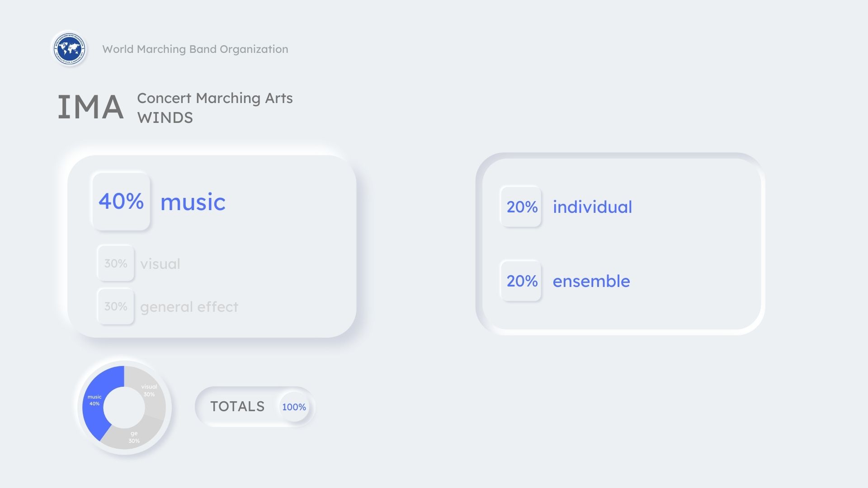
Task: Click the World Marching Band Organization globe logo
Action: [x=69, y=48]
